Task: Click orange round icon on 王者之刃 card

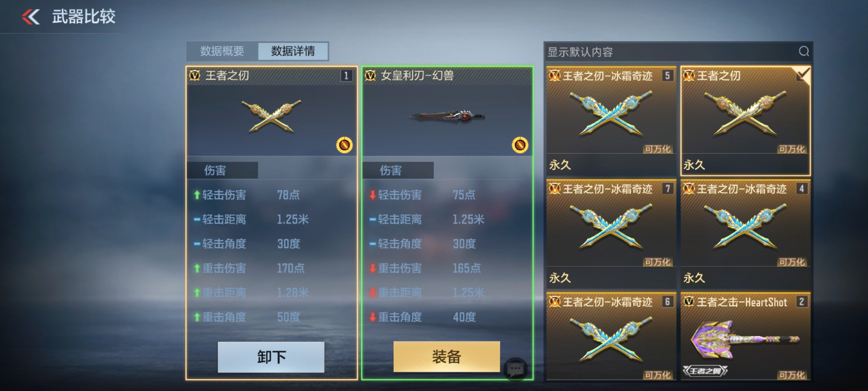Action: point(344,145)
